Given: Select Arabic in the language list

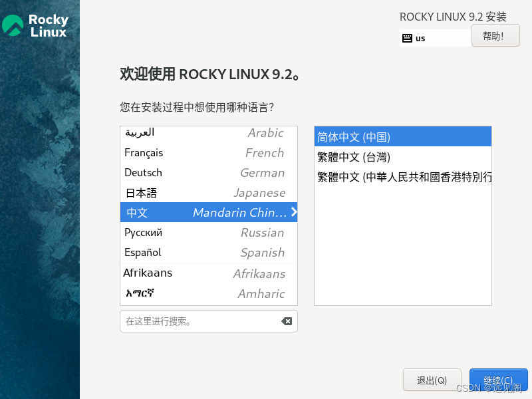Looking at the screenshot, I should pyautogui.click(x=209, y=132).
